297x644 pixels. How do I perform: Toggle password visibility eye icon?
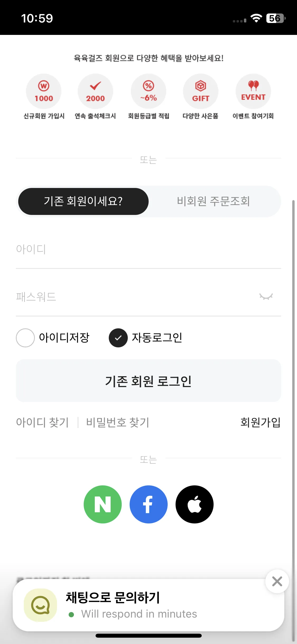click(266, 296)
